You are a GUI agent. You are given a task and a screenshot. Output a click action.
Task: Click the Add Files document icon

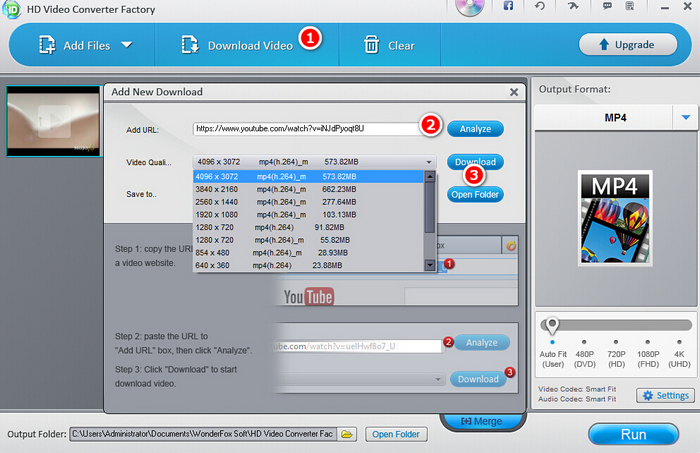point(47,45)
